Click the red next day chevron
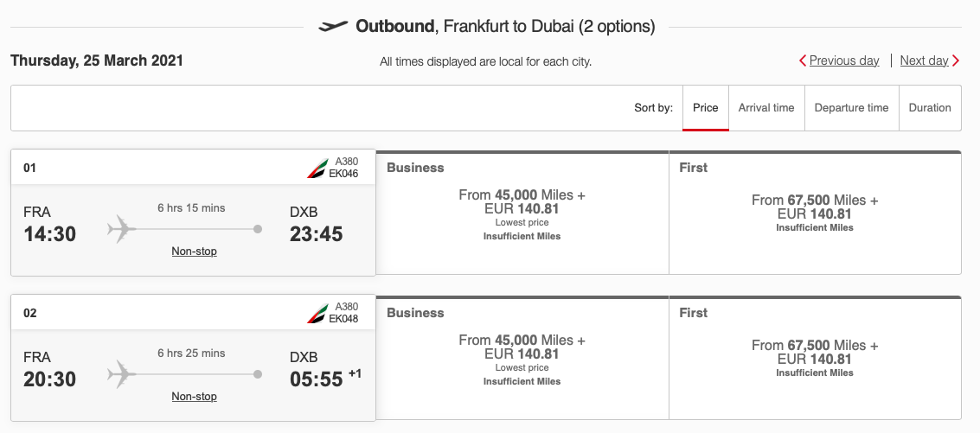 click(x=956, y=60)
